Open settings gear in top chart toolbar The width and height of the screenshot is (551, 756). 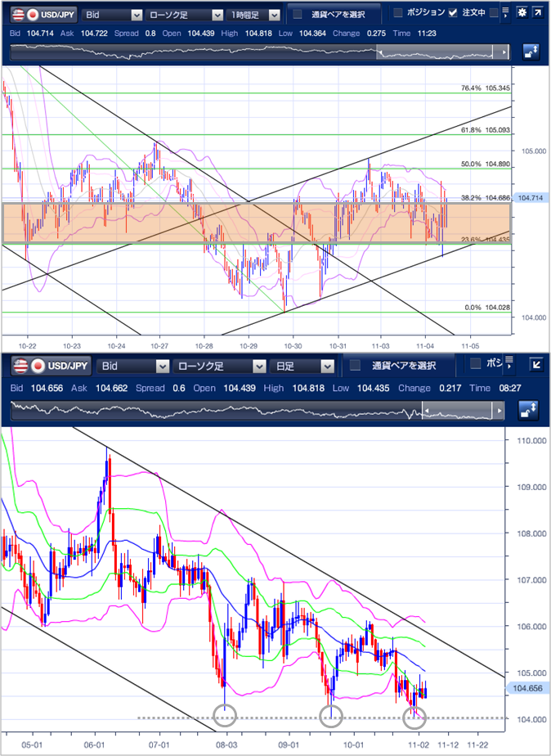point(522,14)
